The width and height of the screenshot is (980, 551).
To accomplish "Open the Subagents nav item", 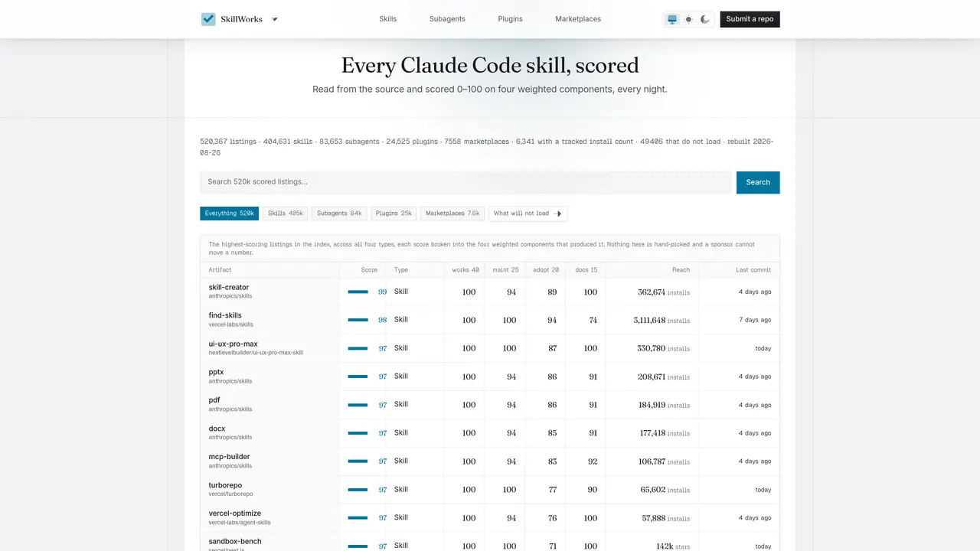I will point(447,19).
